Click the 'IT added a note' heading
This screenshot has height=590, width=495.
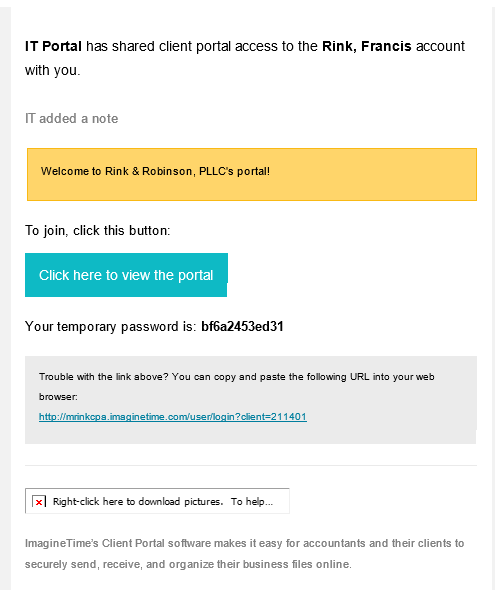tap(71, 119)
